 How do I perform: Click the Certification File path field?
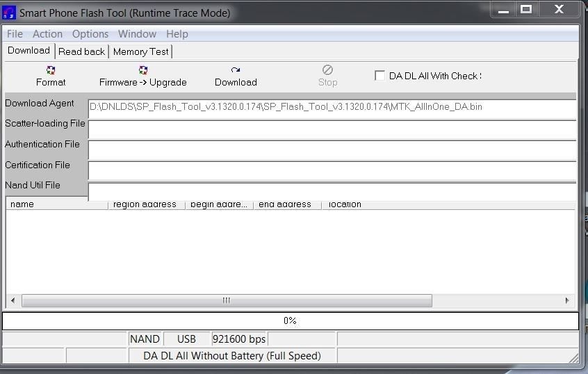[x=332, y=171]
